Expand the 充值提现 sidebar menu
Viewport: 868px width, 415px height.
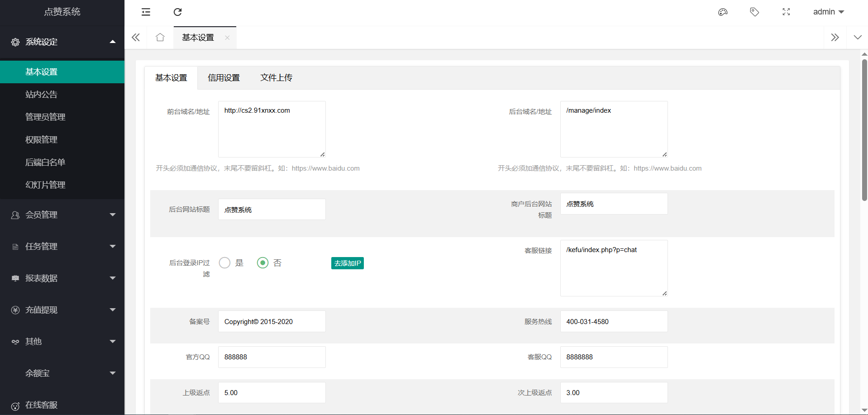click(x=62, y=310)
